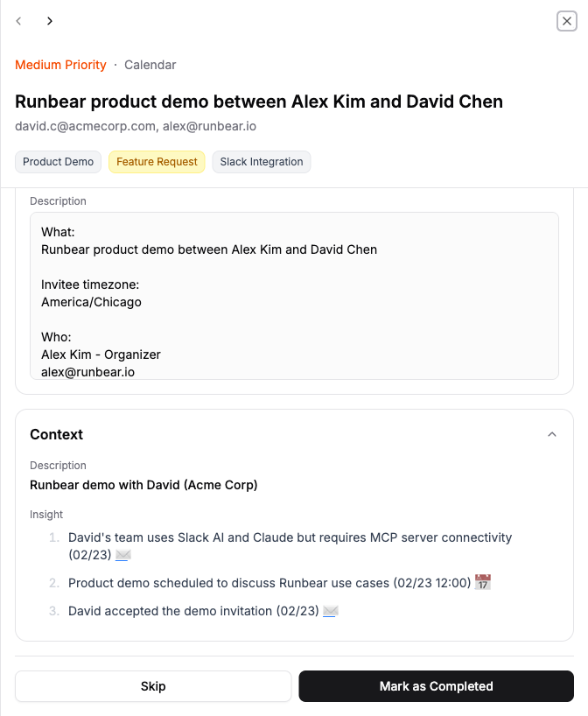Screen dimensions: 588x716
Task: Click the Calendar source label
Action: [x=150, y=65]
